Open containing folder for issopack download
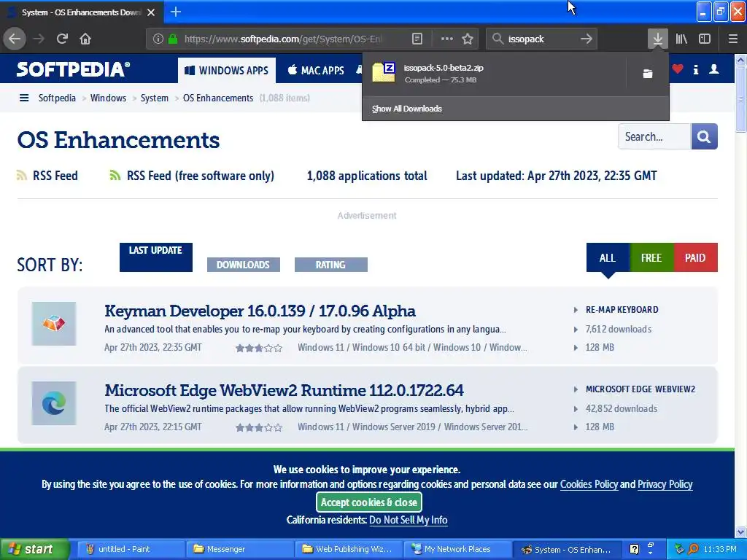This screenshot has width=747, height=560. [648, 74]
